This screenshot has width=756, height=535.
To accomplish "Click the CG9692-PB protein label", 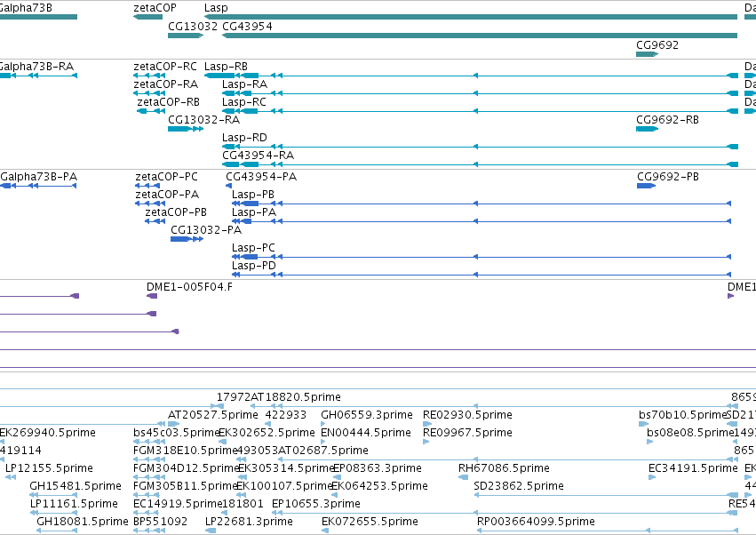I will point(668,177).
